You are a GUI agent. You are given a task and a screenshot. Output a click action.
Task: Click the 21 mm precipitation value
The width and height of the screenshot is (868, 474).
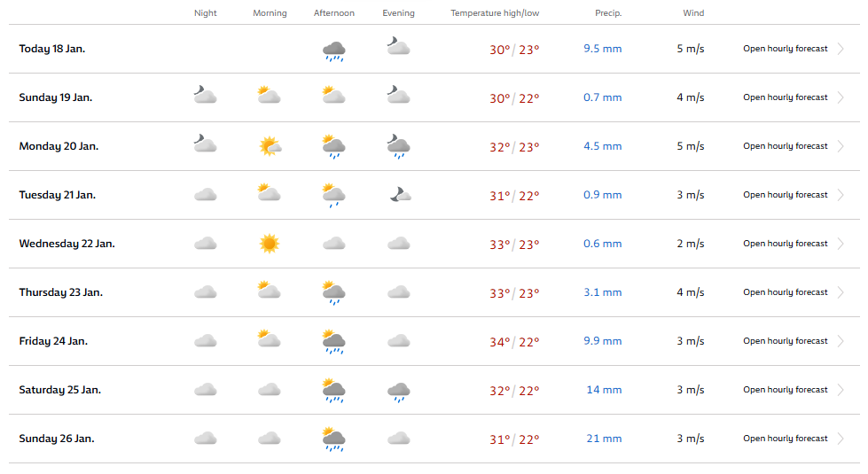pyautogui.click(x=604, y=439)
